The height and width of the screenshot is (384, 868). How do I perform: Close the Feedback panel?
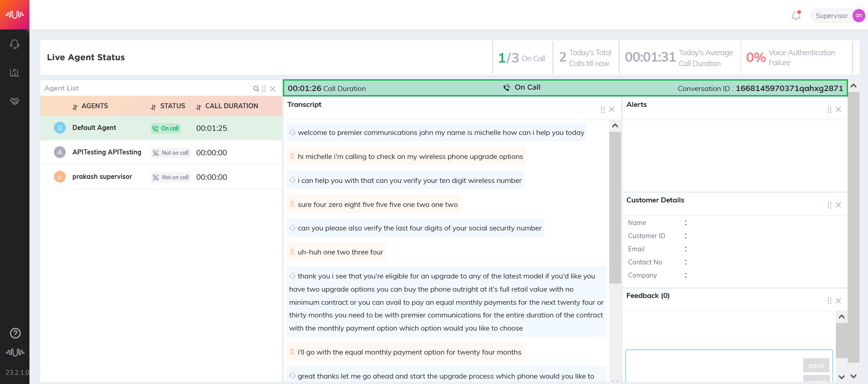click(x=838, y=301)
